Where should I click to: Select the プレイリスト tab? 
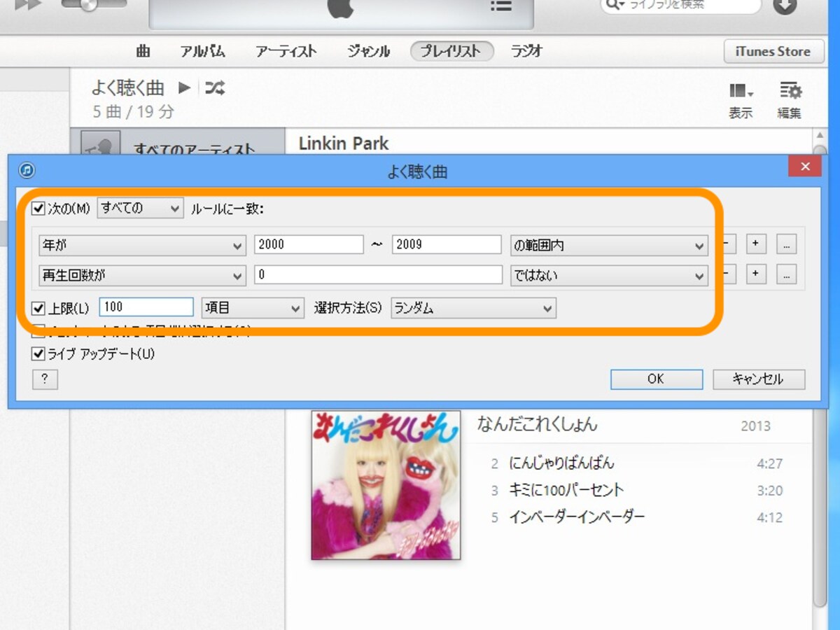pyautogui.click(x=452, y=51)
